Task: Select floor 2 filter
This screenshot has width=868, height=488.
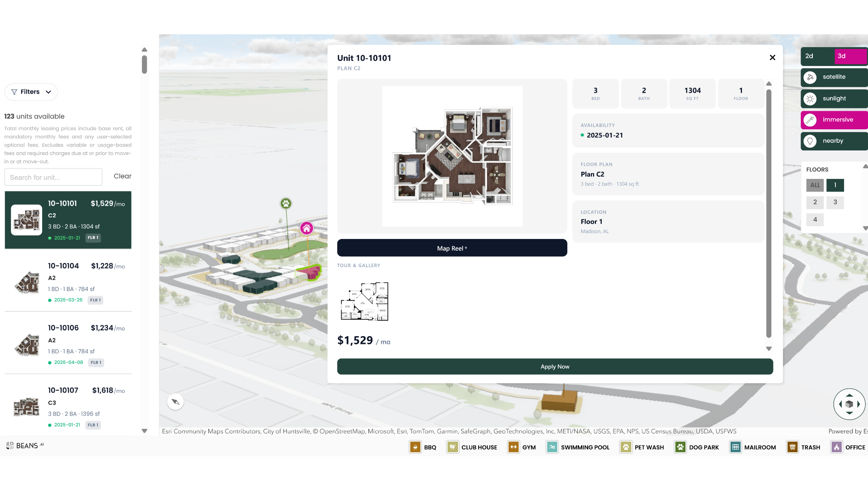Action: pos(815,202)
